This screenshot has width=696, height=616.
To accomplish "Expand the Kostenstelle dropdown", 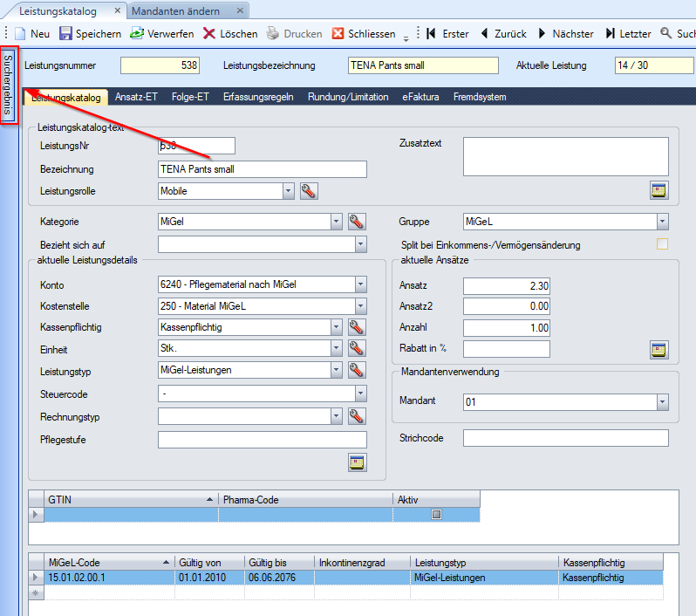I will 361,306.
